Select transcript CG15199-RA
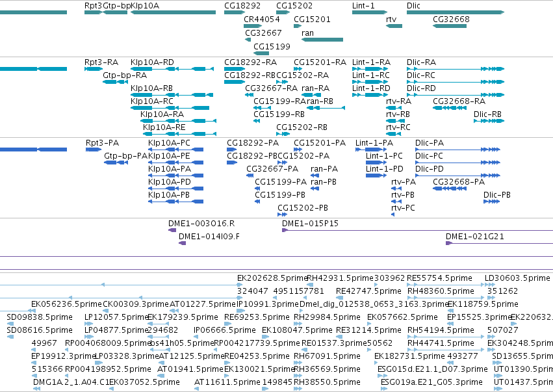Image resolution: width=553 pixels, height=392 pixels. [x=263, y=108]
